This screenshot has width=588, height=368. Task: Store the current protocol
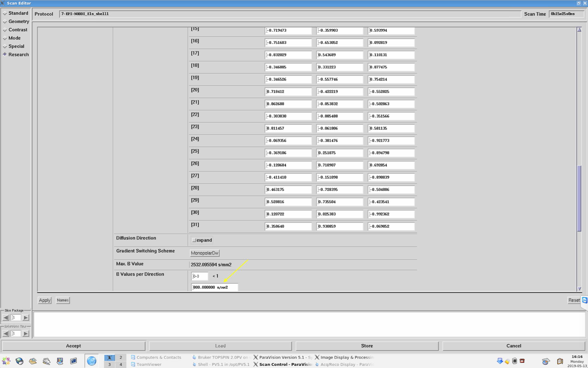[367, 346]
